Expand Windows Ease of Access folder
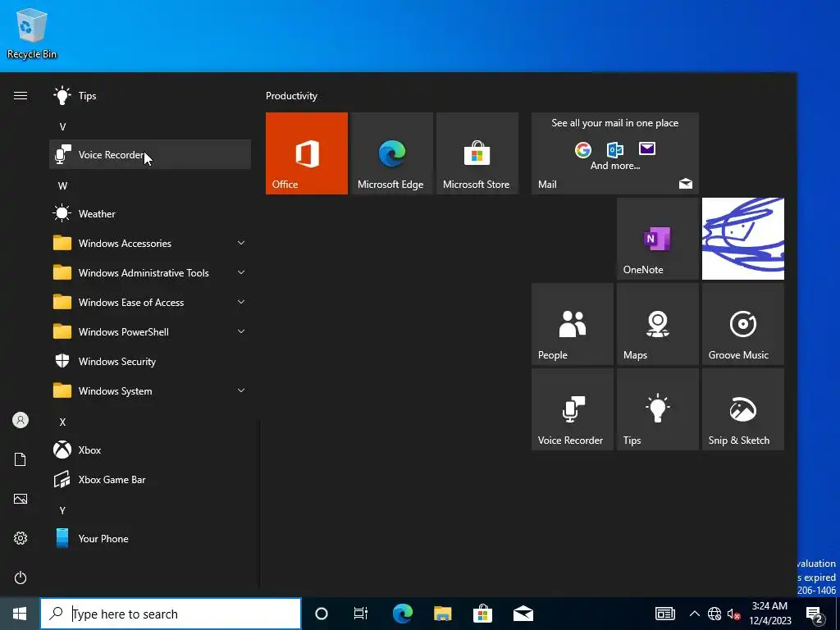This screenshot has width=840, height=630. (x=150, y=302)
